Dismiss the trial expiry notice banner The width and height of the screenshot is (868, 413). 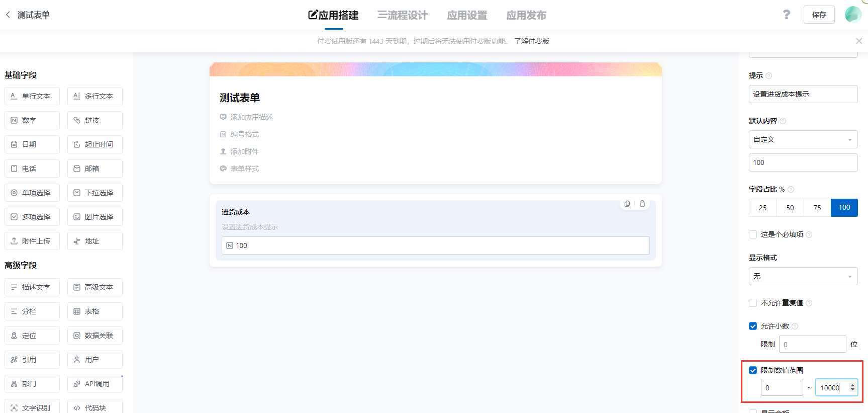[x=859, y=41]
